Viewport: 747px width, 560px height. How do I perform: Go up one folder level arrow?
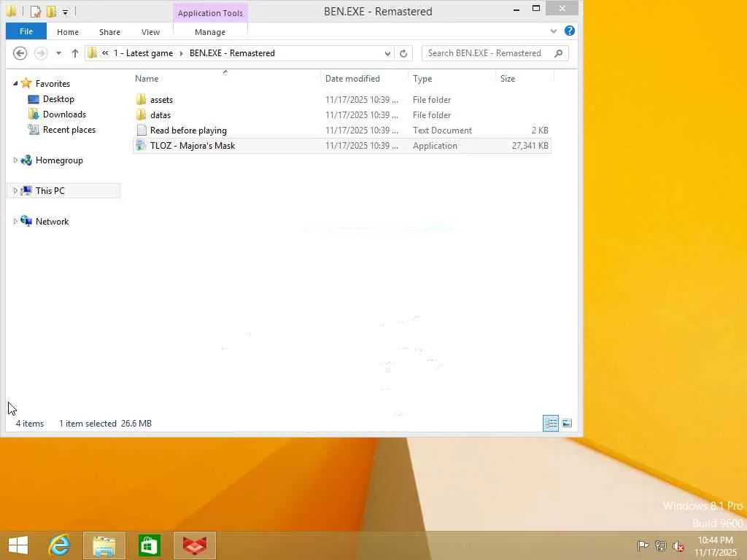(x=75, y=52)
